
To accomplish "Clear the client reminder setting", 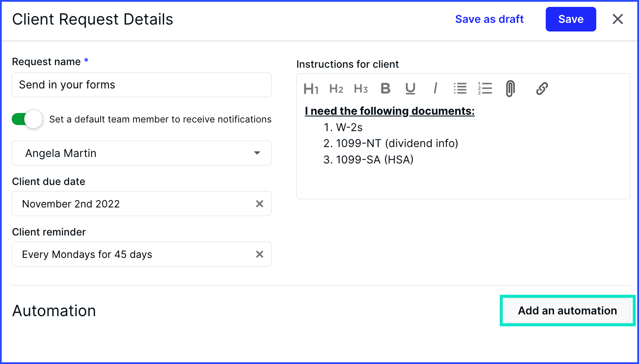I will (259, 254).
